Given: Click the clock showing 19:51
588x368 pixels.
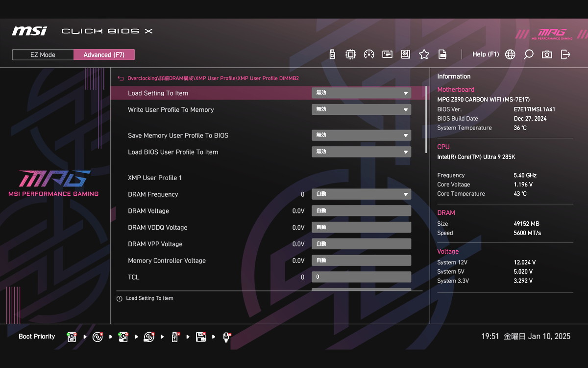Looking at the screenshot, I should [x=490, y=337].
